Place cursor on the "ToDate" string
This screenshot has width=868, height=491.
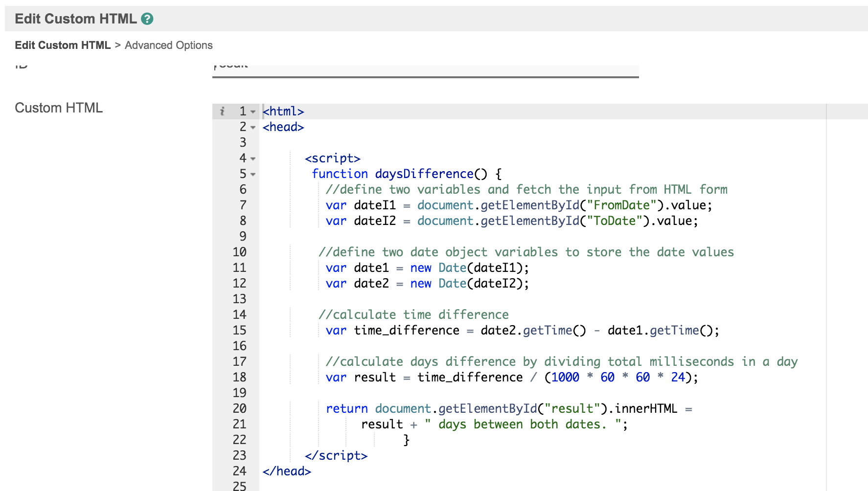(x=614, y=221)
